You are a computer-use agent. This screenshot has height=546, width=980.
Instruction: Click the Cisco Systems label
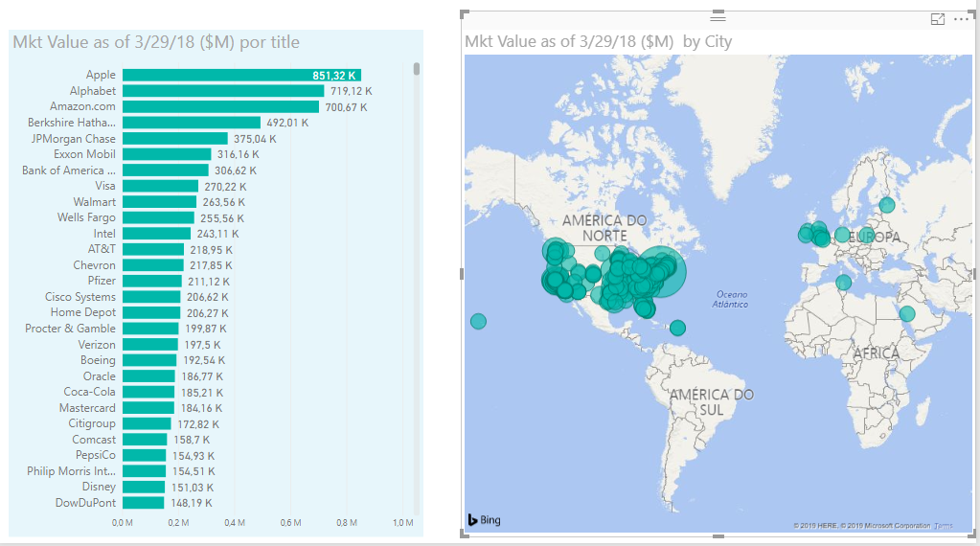80,297
